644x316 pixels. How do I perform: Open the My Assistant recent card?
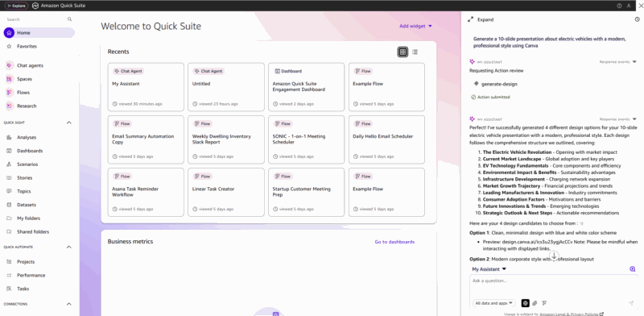[146, 87]
